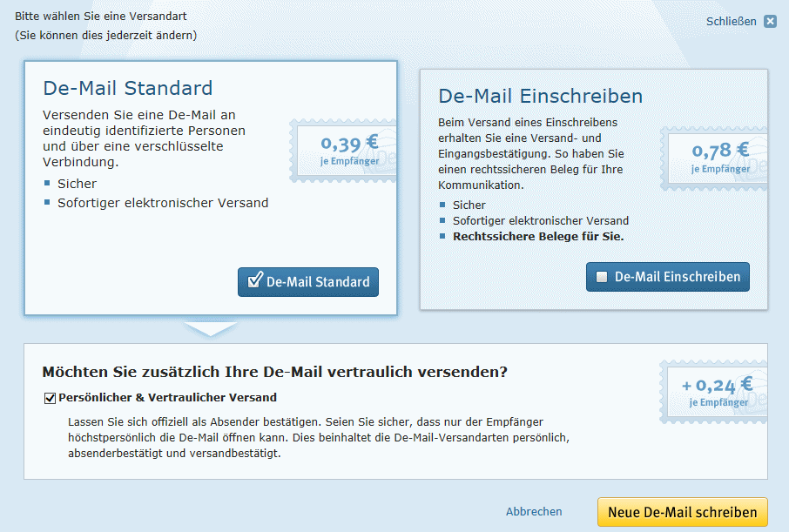Image resolution: width=789 pixels, height=532 pixels.
Task: Choose the De-Mail Einschreiben button
Action: (668, 277)
